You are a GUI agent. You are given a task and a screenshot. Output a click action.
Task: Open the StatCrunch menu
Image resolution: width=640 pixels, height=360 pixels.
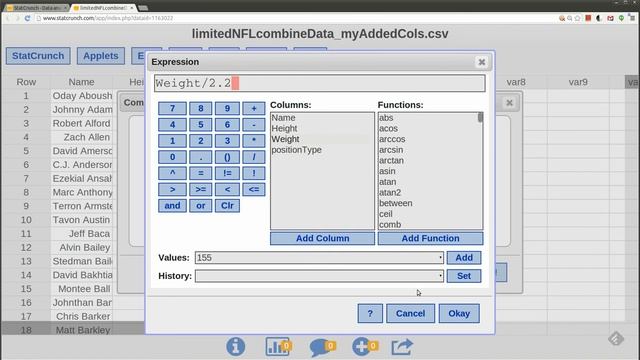pos(38,56)
